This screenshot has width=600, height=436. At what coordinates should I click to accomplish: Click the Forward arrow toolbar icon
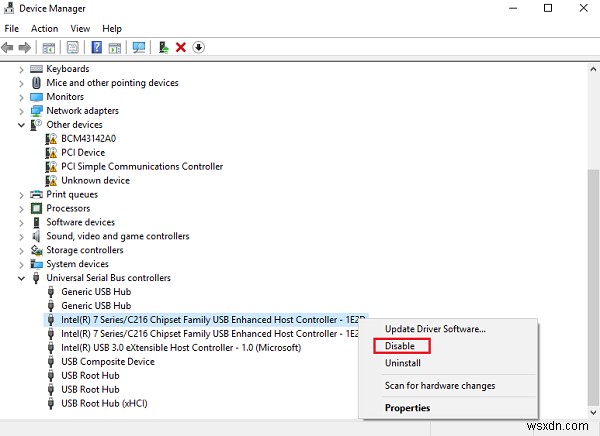click(25, 47)
